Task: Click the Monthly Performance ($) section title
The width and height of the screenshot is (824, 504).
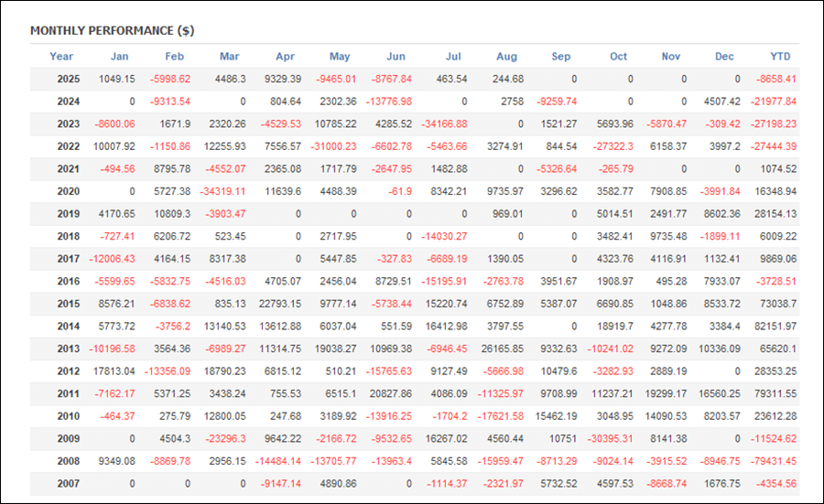Action: coord(112,30)
